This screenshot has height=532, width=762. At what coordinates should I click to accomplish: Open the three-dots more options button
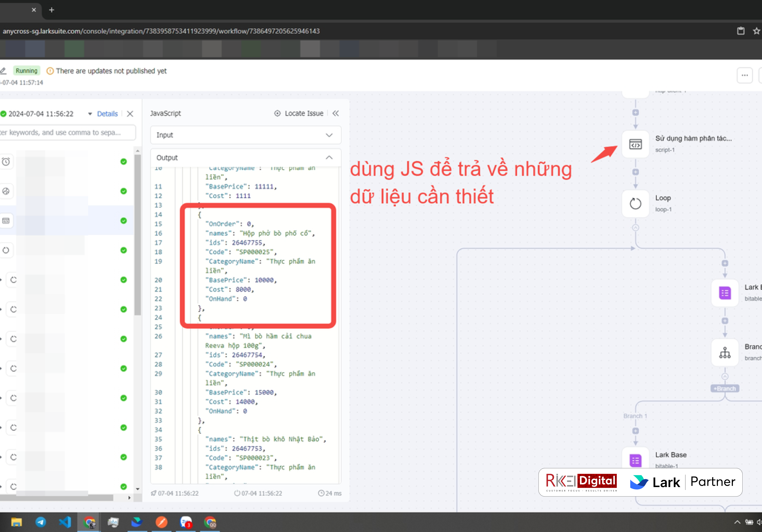point(744,75)
